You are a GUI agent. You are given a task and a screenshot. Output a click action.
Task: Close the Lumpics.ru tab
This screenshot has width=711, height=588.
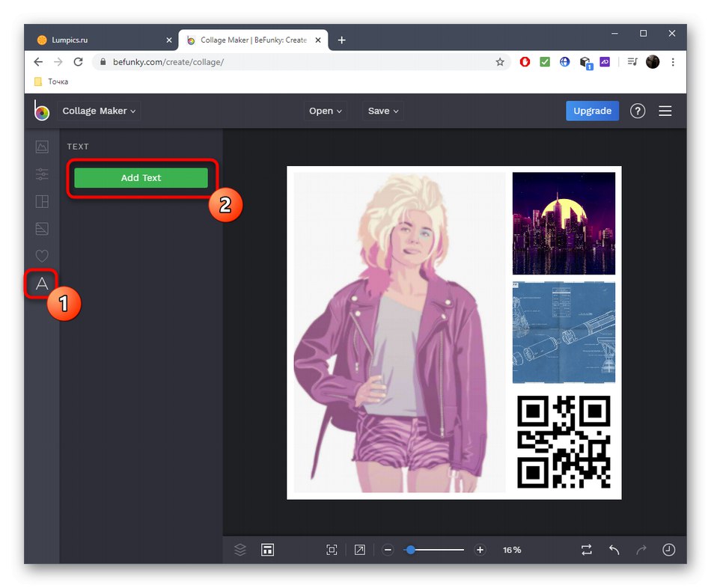(x=169, y=40)
